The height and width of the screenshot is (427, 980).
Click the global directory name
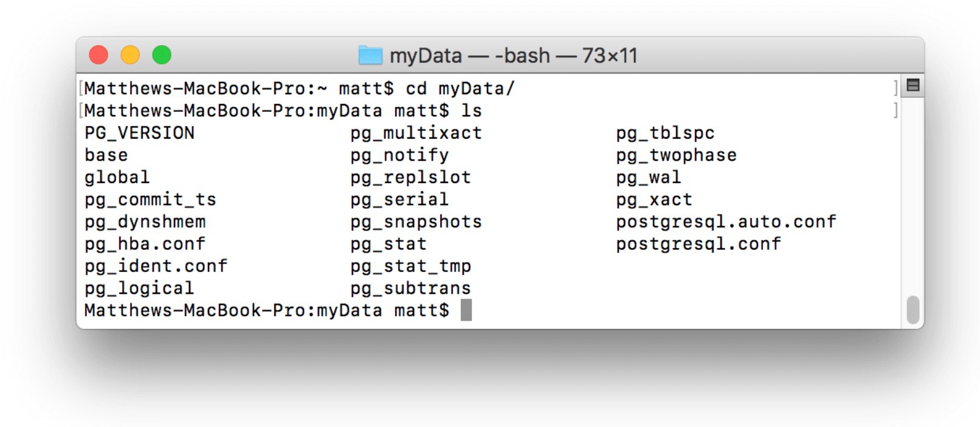116,177
